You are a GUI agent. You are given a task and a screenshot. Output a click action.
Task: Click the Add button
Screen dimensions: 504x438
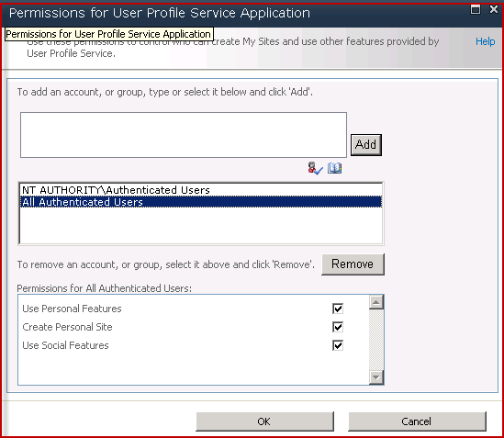[365, 145]
